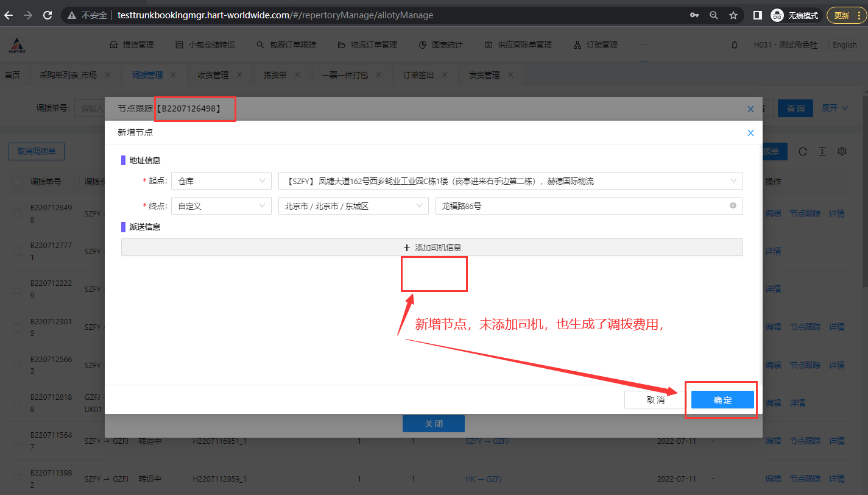Screen dimensions: 868x495
Task: Open the table settings gear icon
Action: (842, 151)
